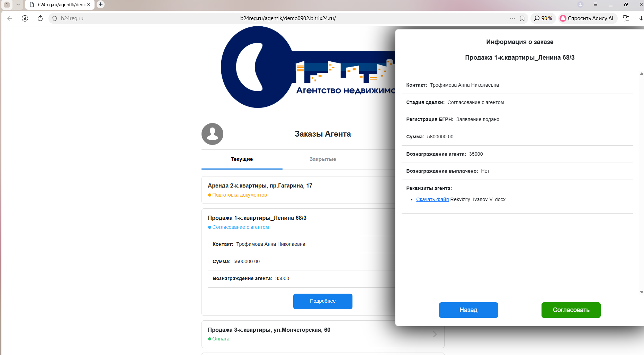Expand the Продажа 3-к.квартиры, ул.Мончегорская order
The height and width of the screenshot is (355, 644).
[x=323, y=334]
